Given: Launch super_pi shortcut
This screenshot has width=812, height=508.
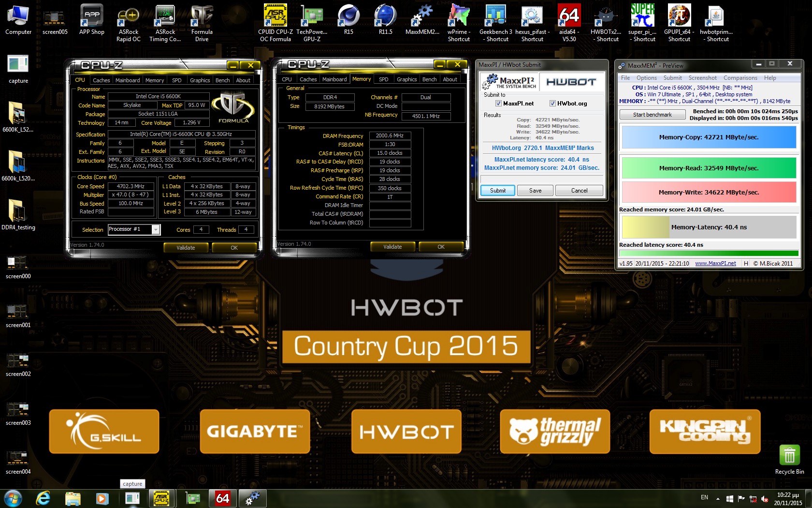Looking at the screenshot, I should coord(642,23).
